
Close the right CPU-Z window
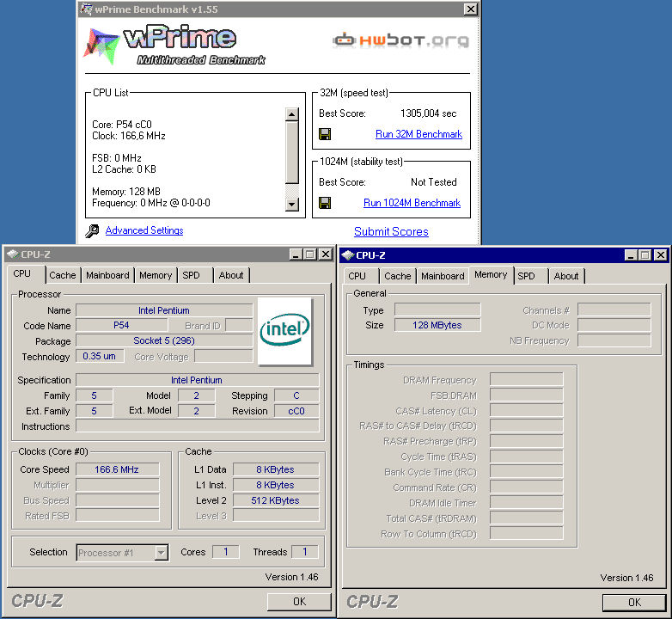pos(661,255)
